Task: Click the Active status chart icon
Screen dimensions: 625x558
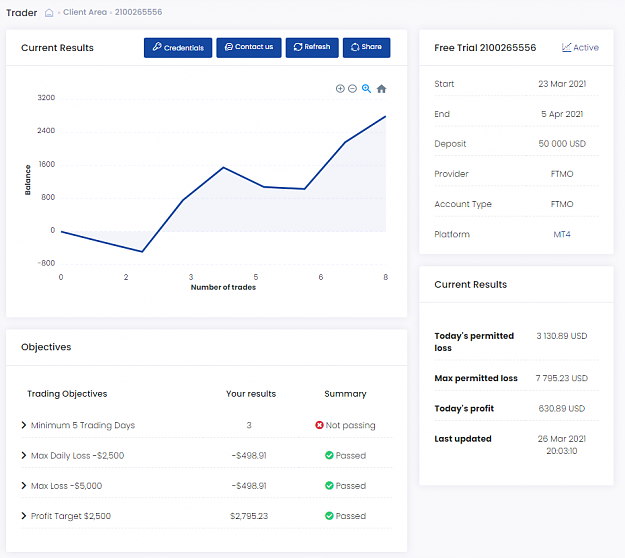Action: 566,47
